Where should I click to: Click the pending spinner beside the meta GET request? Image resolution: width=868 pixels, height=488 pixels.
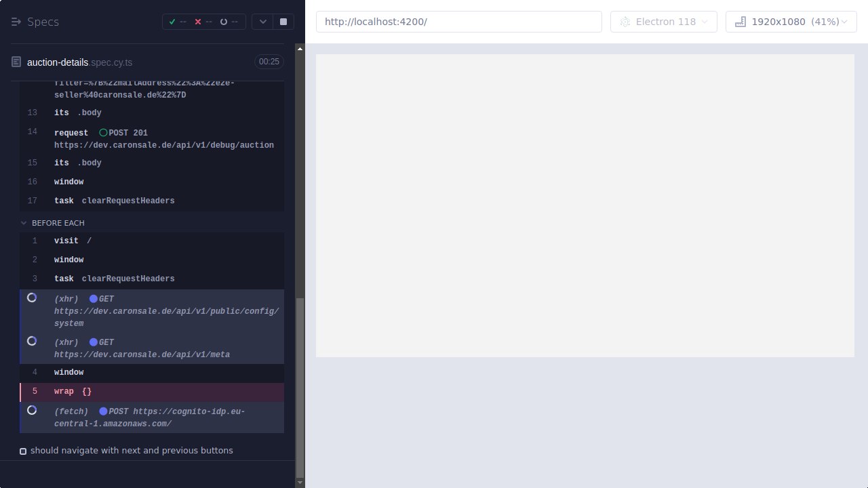click(31, 341)
